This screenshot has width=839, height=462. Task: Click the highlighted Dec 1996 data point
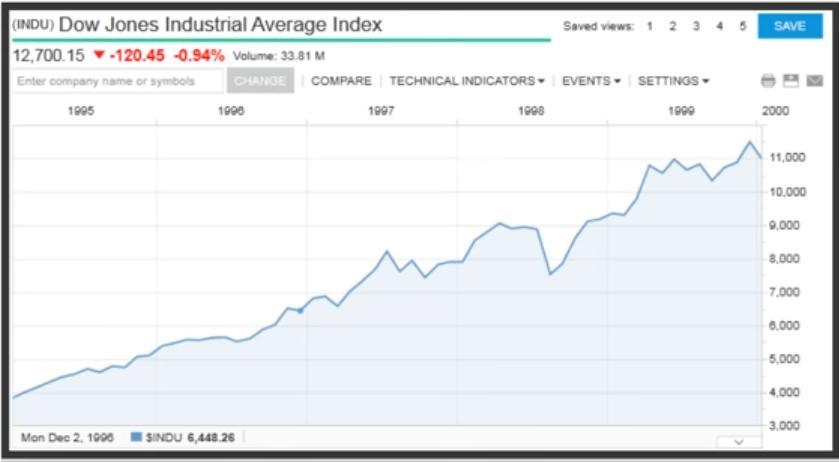[300, 310]
